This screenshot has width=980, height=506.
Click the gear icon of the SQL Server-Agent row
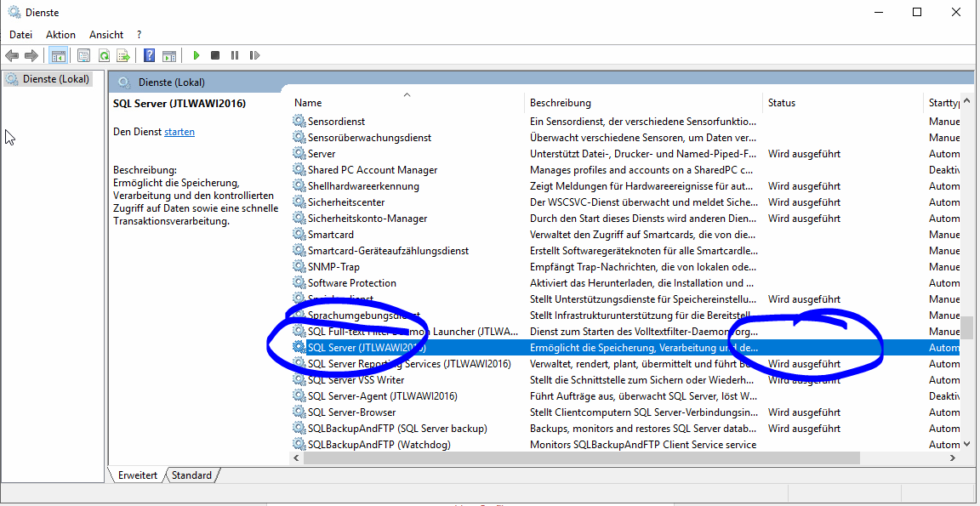point(299,396)
